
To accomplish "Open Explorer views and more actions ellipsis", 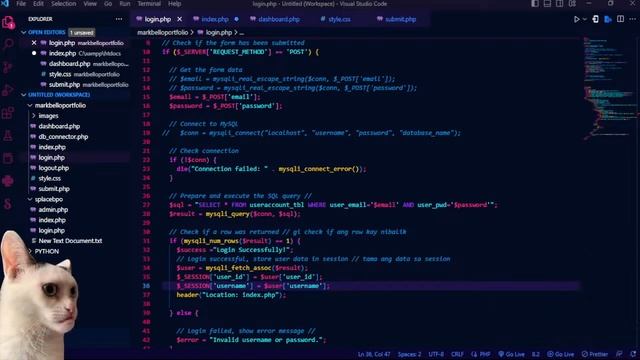I will pos(119,19).
